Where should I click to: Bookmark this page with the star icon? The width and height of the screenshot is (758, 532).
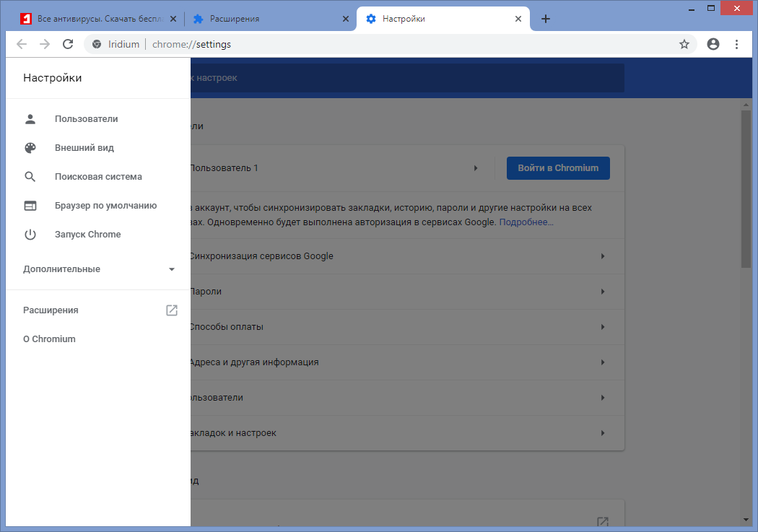click(x=684, y=45)
